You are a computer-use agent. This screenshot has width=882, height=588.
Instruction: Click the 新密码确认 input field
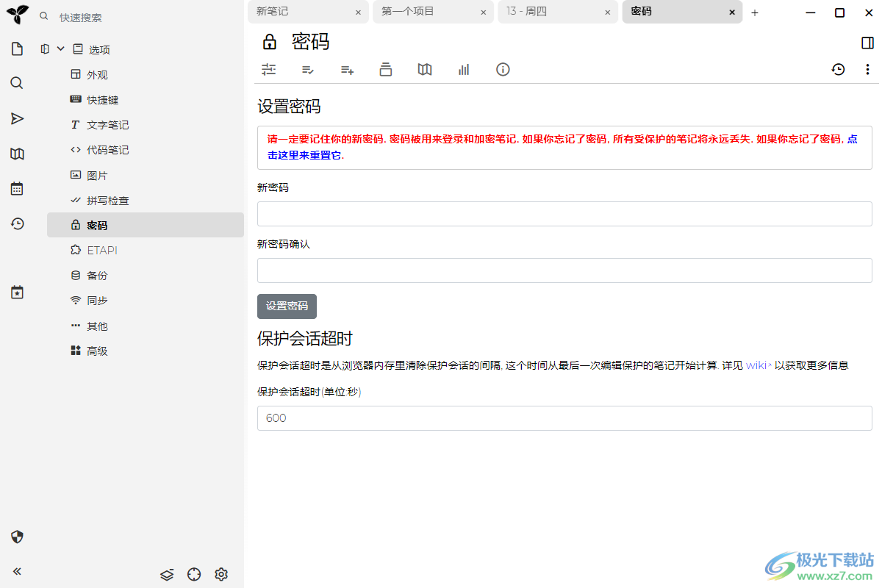pyautogui.click(x=564, y=270)
